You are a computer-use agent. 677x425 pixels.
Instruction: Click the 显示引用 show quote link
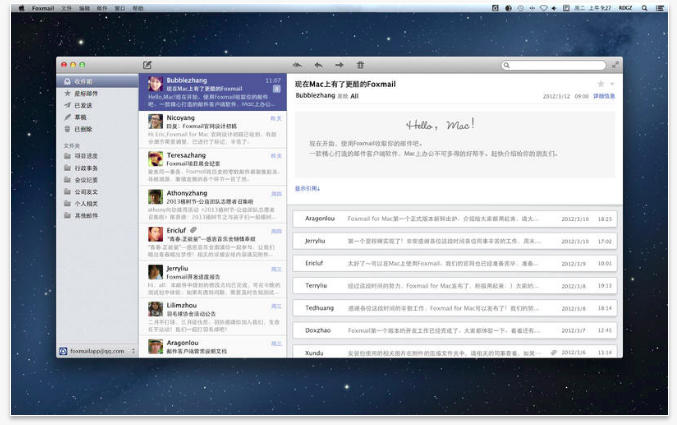(307, 188)
